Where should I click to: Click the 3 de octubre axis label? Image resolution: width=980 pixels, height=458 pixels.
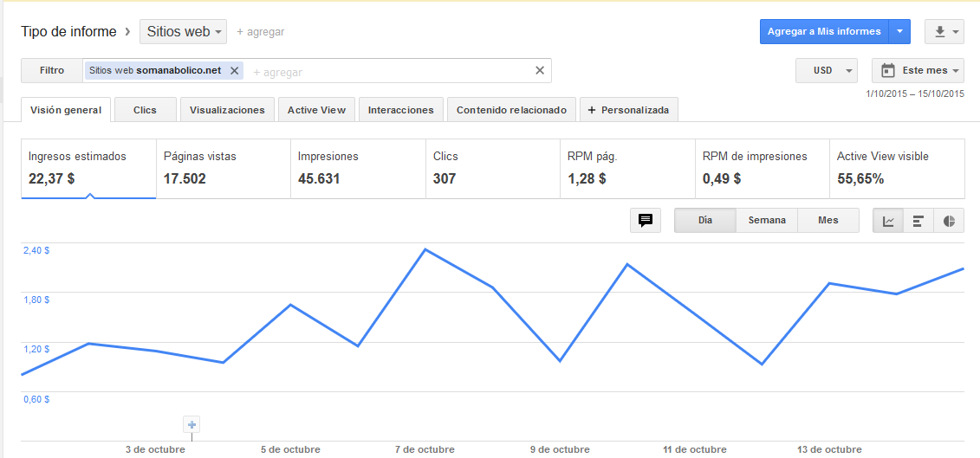[x=155, y=449]
